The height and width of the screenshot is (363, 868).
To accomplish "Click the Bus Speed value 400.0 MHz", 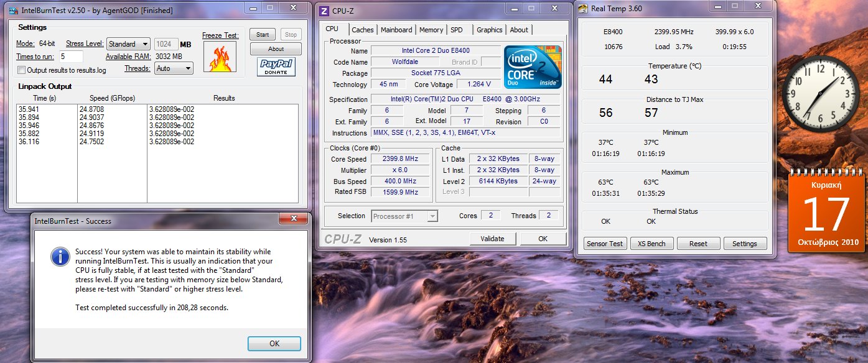I will coord(399,181).
